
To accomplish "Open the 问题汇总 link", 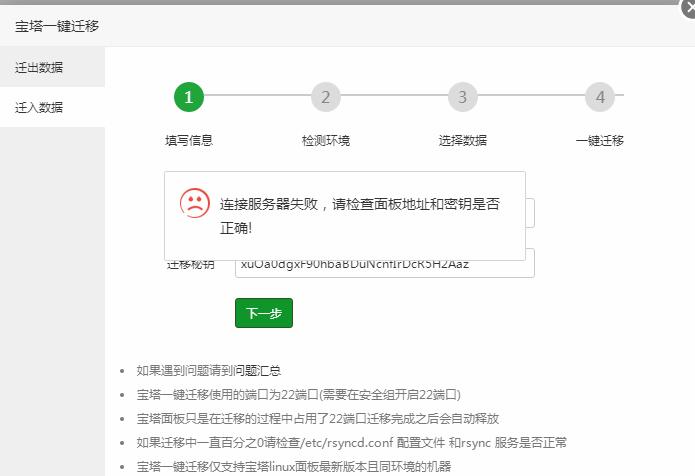I will [257, 371].
